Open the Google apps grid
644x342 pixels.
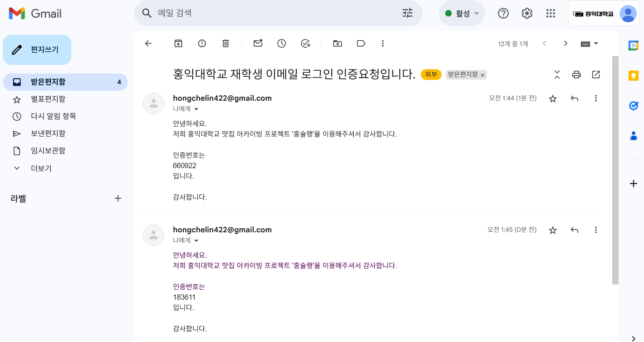(x=551, y=13)
